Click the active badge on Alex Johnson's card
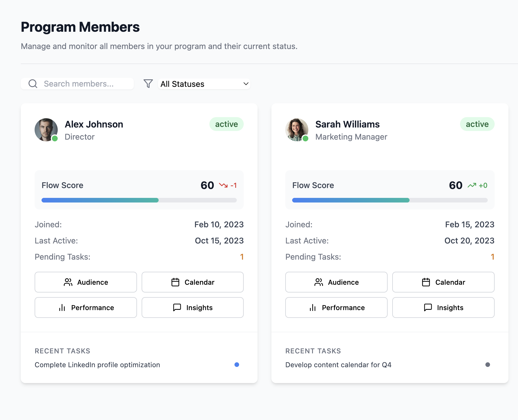 pyautogui.click(x=226, y=124)
